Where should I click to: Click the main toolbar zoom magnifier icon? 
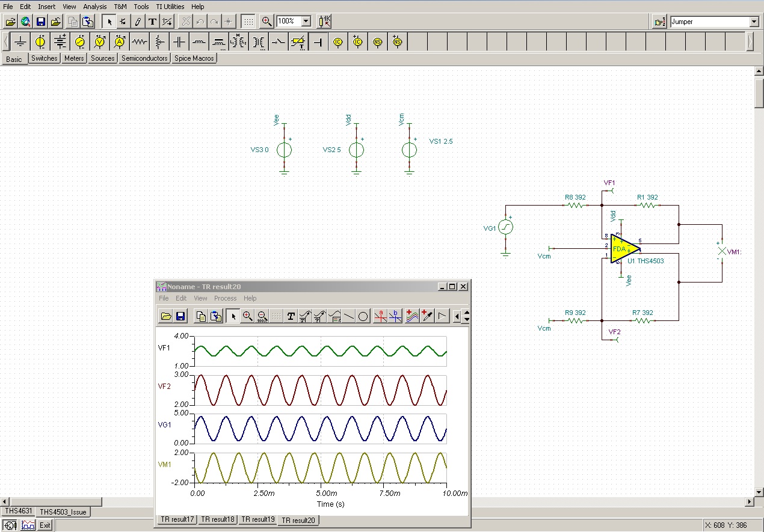(266, 22)
